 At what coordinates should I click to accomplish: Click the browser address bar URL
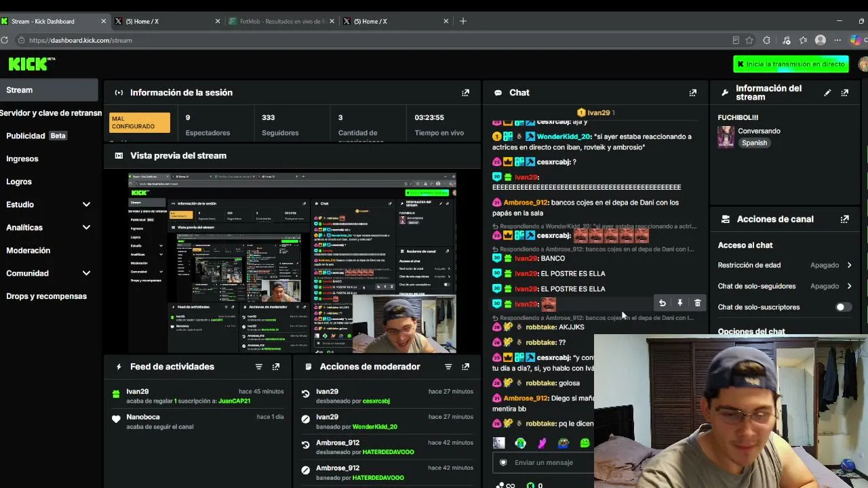pos(80,40)
